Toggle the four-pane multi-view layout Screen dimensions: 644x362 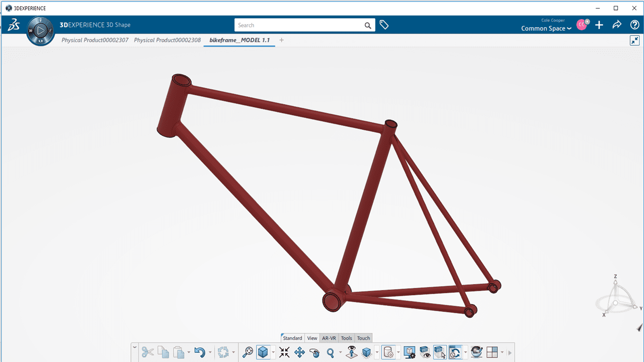[x=492, y=352]
